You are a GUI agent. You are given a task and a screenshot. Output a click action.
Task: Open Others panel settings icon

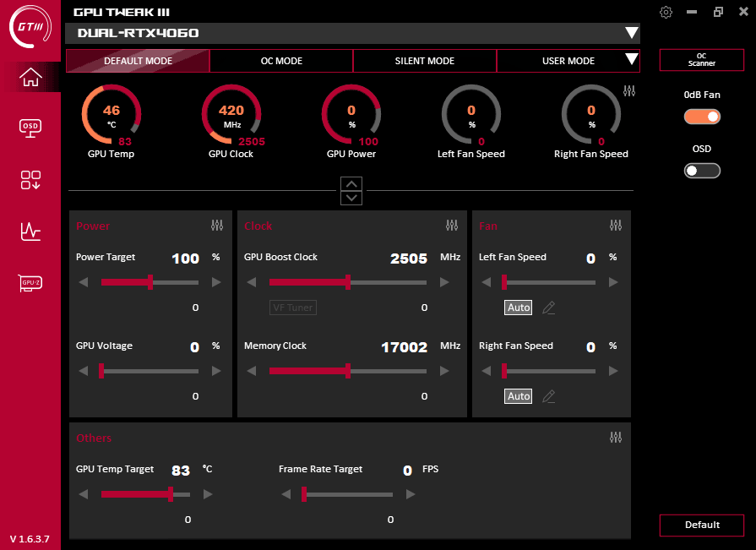[x=616, y=437]
